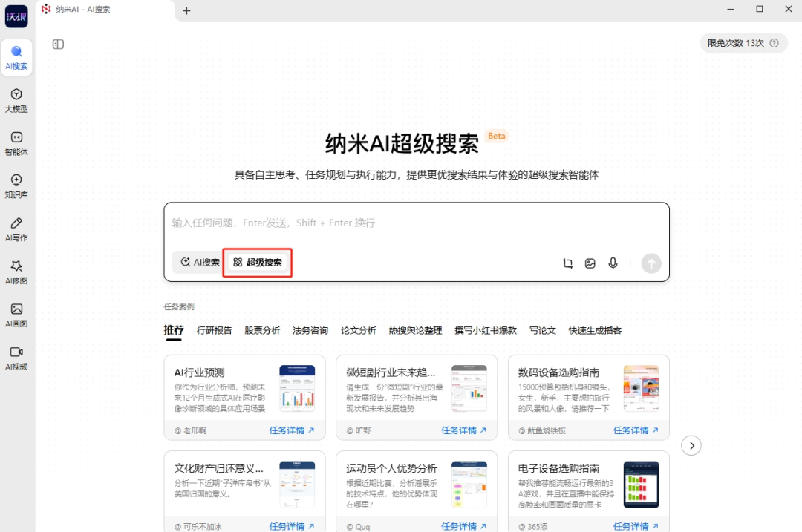The image size is (802, 532).
Task: Select the 推荐 tab
Action: (174, 330)
